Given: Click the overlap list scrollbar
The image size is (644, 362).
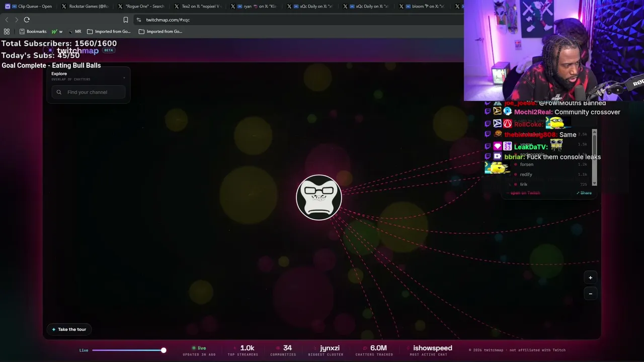Looking at the screenshot, I should tap(595, 157).
